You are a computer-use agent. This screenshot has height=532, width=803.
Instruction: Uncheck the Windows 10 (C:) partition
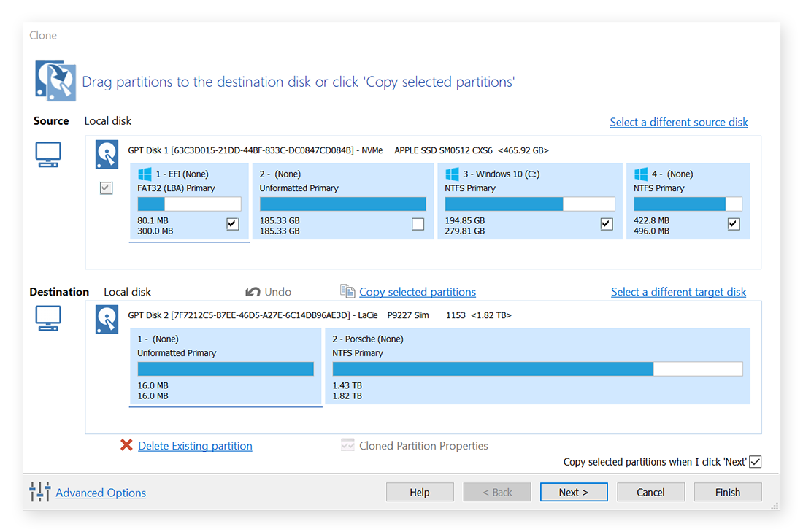tap(606, 224)
